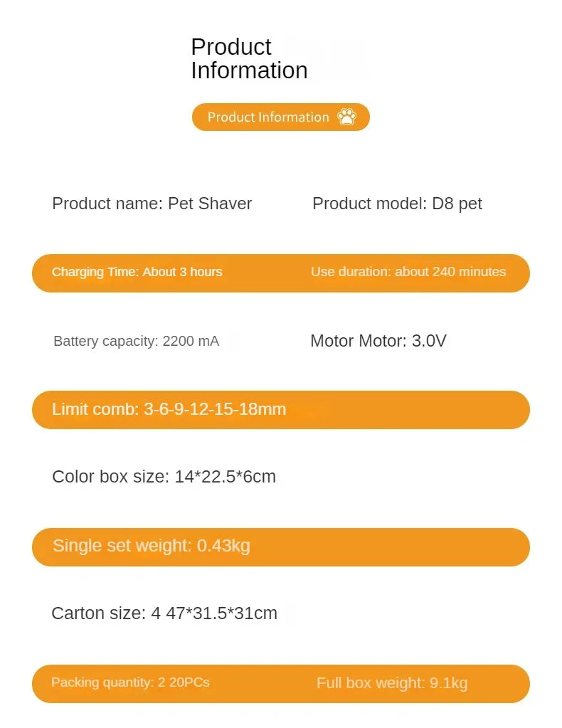Click the "Product name:" label

[107, 204]
